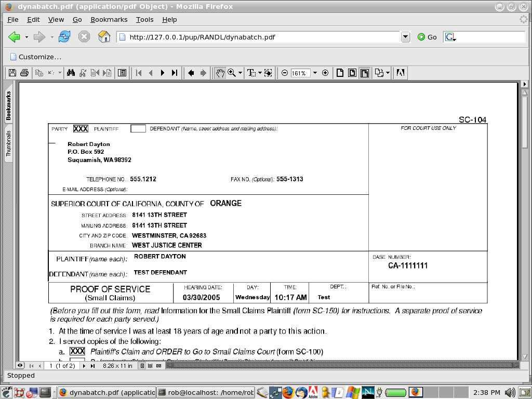
Task: Expand the URL address bar history dropdown
Action: [x=406, y=37]
